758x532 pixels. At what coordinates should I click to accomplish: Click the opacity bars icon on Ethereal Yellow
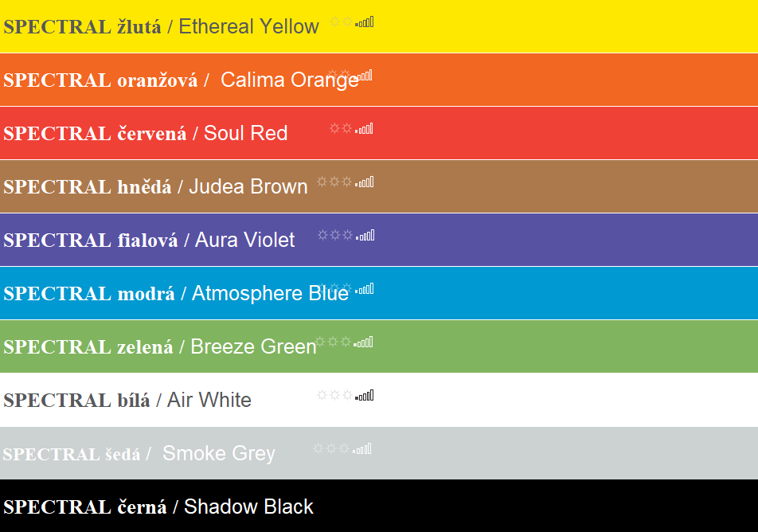click(x=365, y=22)
